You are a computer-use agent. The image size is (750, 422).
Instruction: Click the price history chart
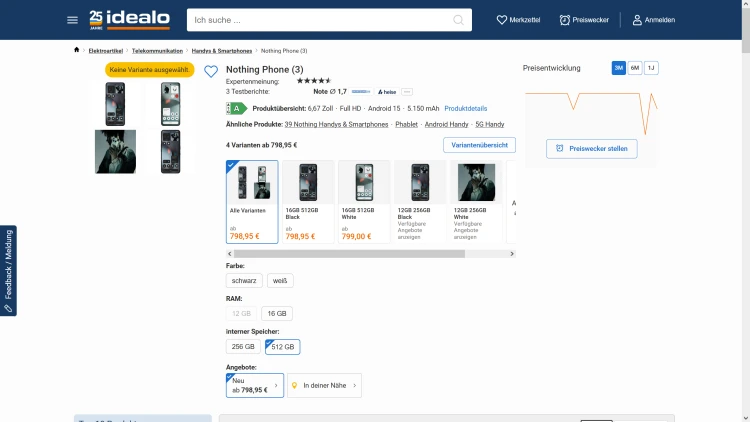tap(592, 112)
